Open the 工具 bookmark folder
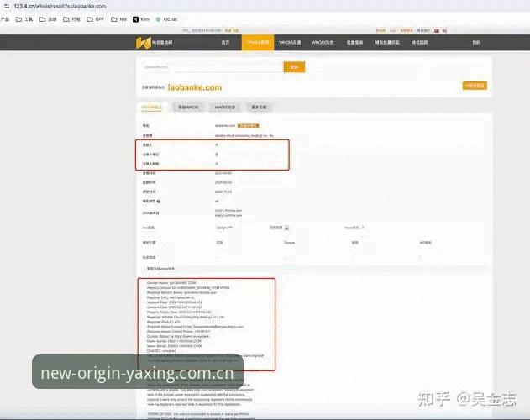 click(x=24, y=19)
